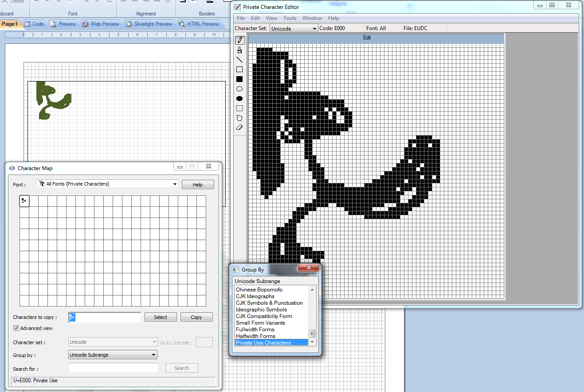Toggle the Advanced view checkbox

coord(16,328)
